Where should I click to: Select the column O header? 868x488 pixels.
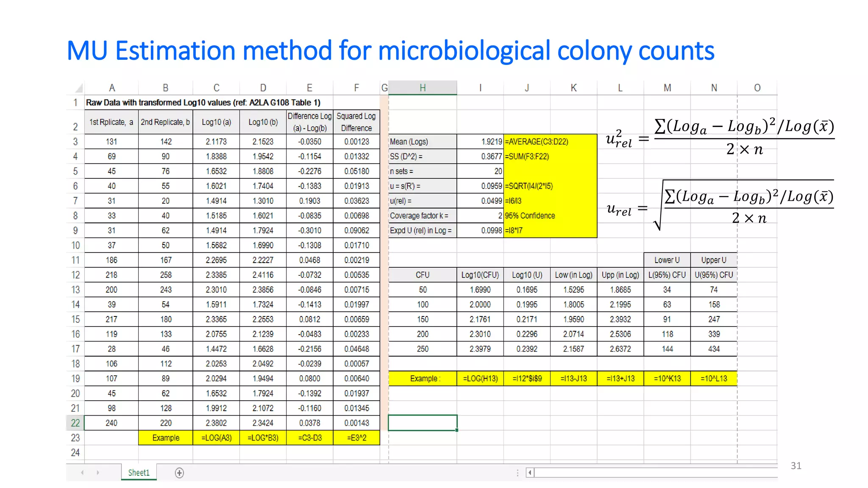point(757,88)
